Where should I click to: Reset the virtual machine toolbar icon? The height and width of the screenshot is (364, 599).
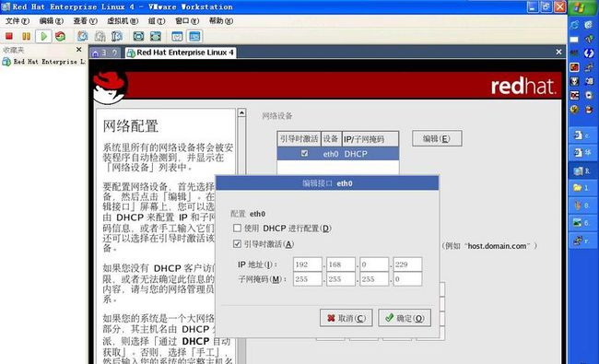click(x=60, y=36)
